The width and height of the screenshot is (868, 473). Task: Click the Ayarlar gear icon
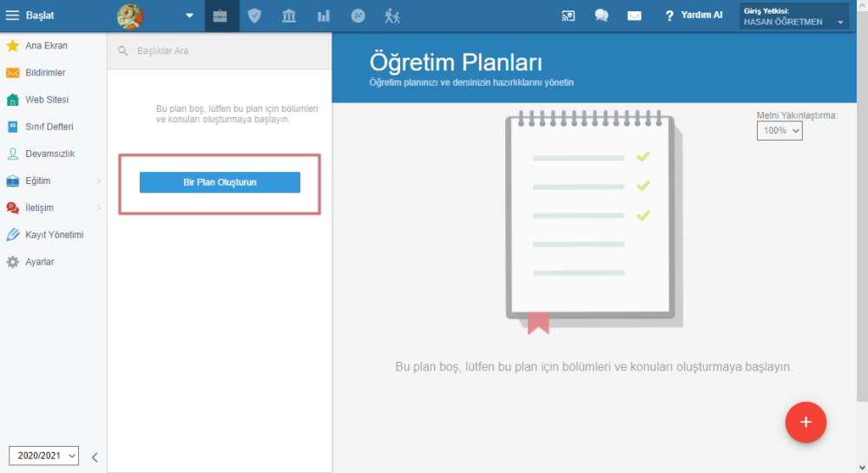click(12, 262)
